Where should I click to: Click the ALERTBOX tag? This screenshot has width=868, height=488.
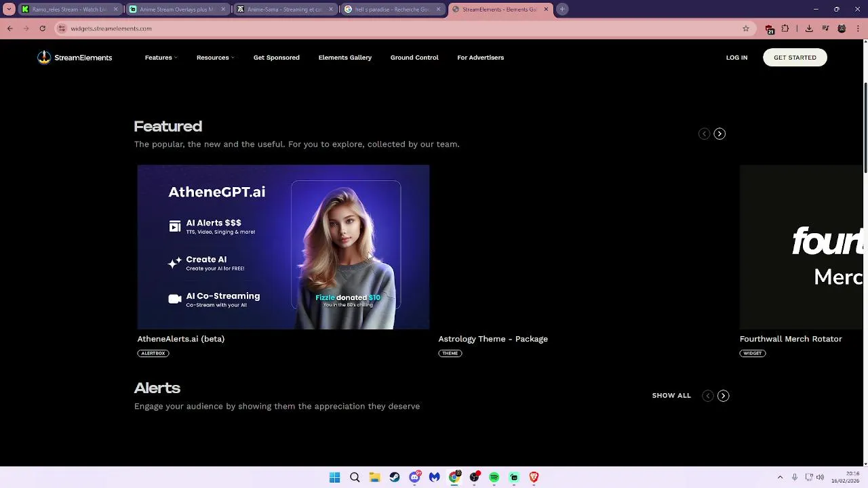tap(153, 353)
